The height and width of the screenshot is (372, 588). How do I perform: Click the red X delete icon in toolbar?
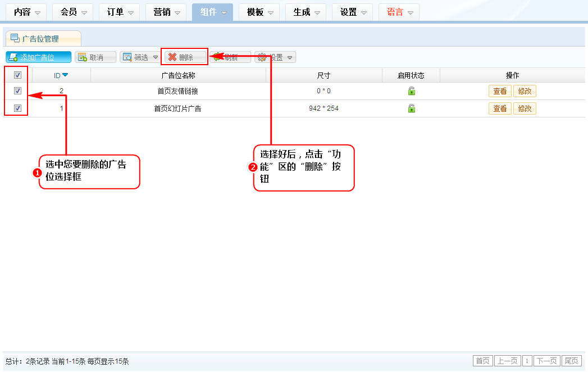coord(172,57)
